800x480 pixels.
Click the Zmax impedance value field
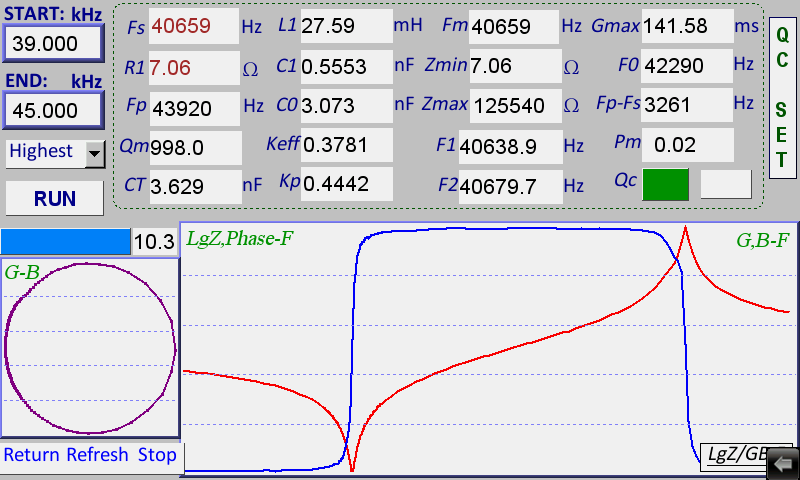(x=507, y=105)
